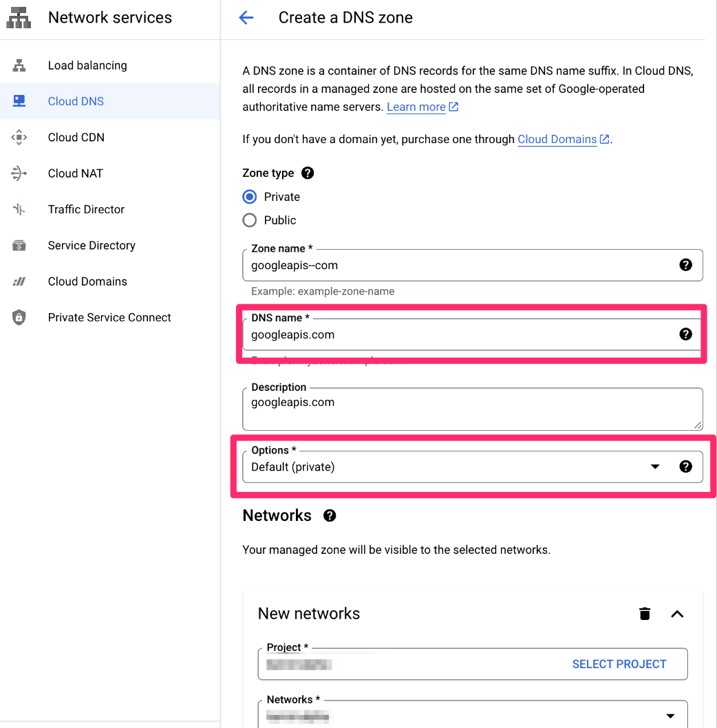Open the Zone name field help icon
Image resolution: width=717 pixels, height=728 pixels.
tap(685, 265)
